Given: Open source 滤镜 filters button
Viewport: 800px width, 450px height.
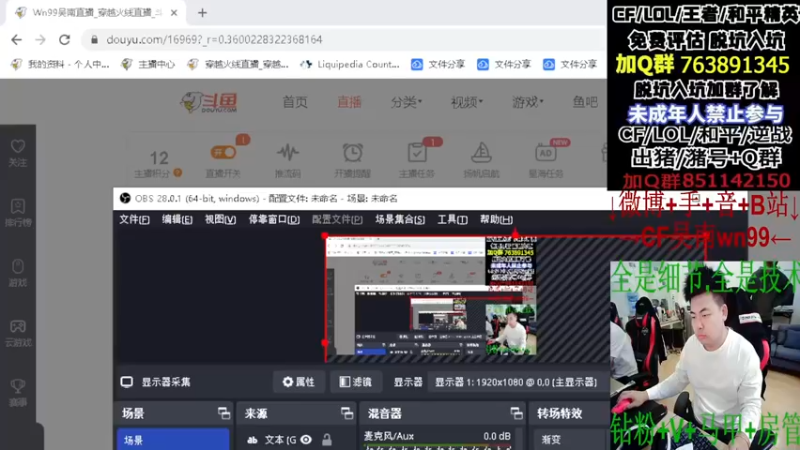Looking at the screenshot, I should tap(356, 382).
